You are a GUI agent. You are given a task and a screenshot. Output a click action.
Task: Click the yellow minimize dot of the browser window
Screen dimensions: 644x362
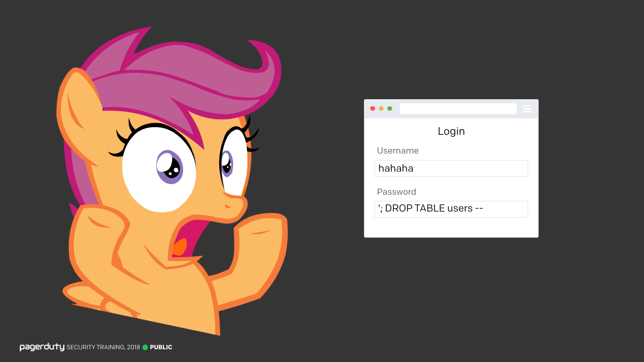pyautogui.click(x=381, y=109)
